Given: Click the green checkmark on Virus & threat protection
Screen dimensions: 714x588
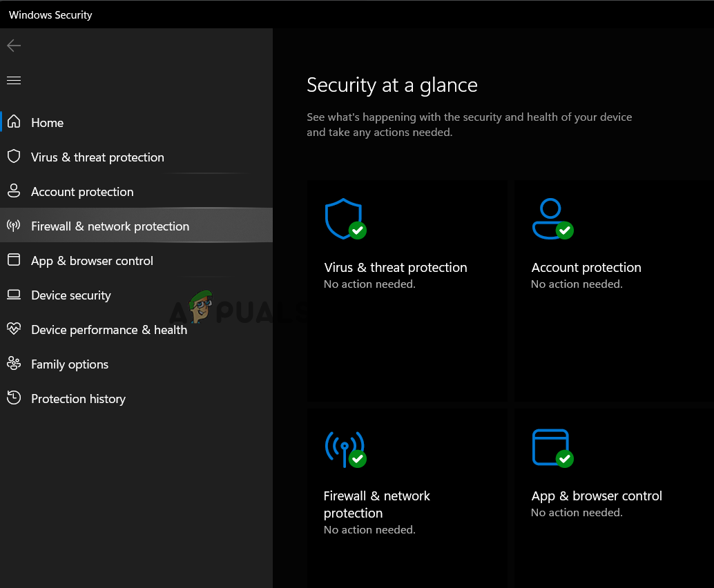Looking at the screenshot, I should [x=358, y=231].
